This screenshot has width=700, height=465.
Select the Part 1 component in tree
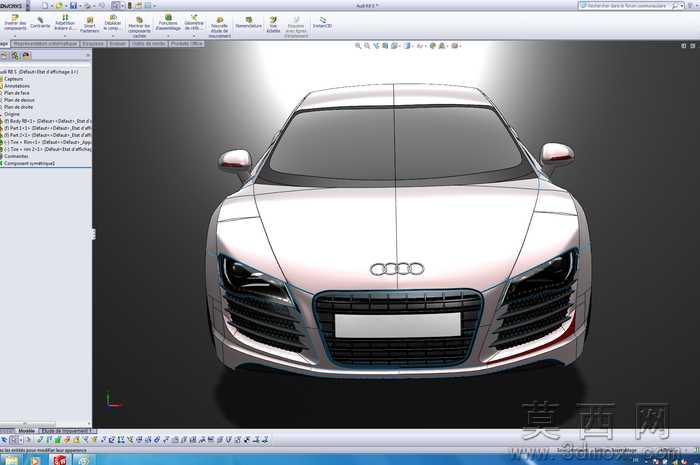(x=47, y=128)
